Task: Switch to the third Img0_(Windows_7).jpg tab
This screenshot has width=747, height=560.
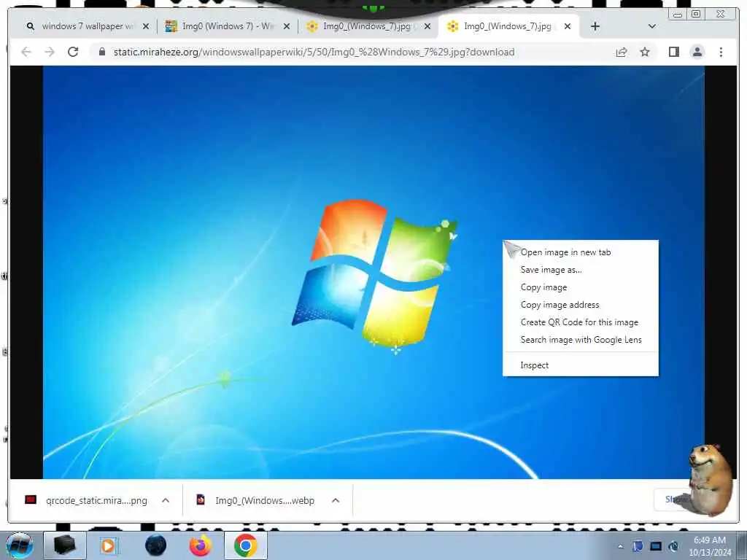Action: [367, 26]
